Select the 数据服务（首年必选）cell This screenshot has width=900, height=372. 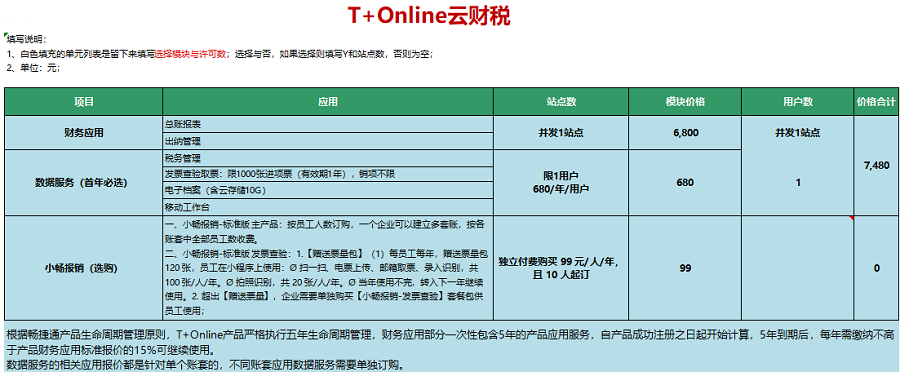coord(84,183)
